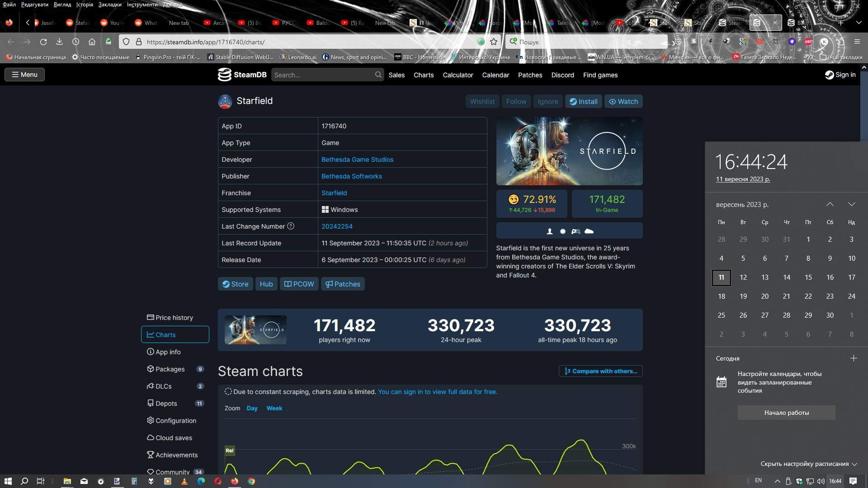The height and width of the screenshot is (488, 868).
Task: Open the browser downloads arrow icon
Action: click(x=59, y=42)
